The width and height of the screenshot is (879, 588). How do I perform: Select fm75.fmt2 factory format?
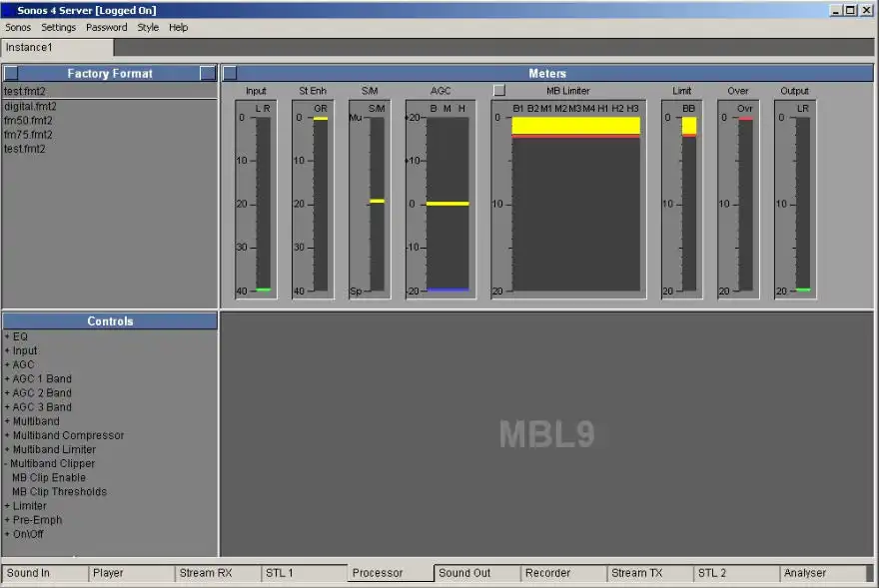click(28, 135)
